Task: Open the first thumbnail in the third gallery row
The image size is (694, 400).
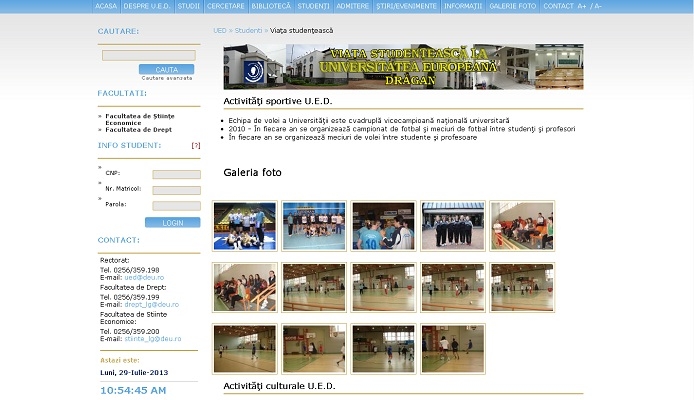Action: pyautogui.click(x=245, y=349)
